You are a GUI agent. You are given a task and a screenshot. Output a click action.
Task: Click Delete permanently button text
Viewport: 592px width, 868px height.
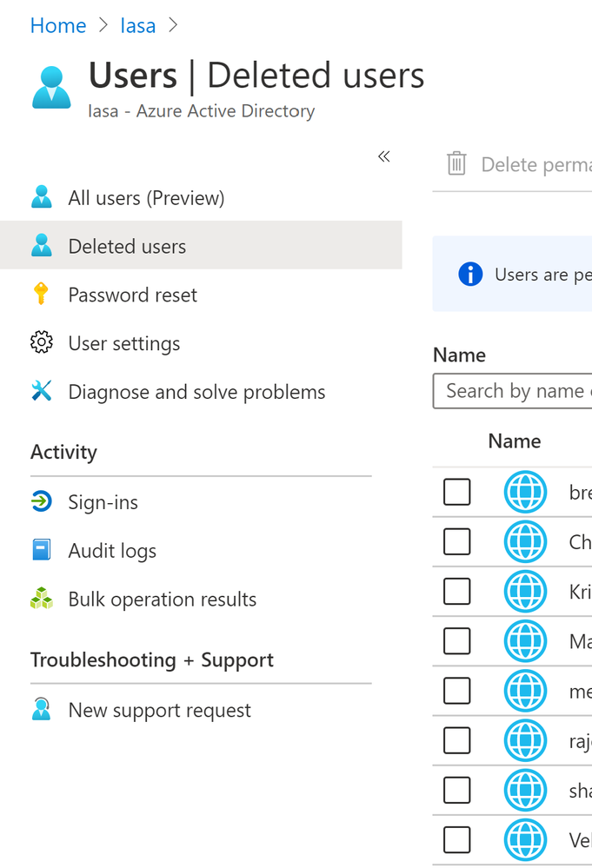coord(536,164)
